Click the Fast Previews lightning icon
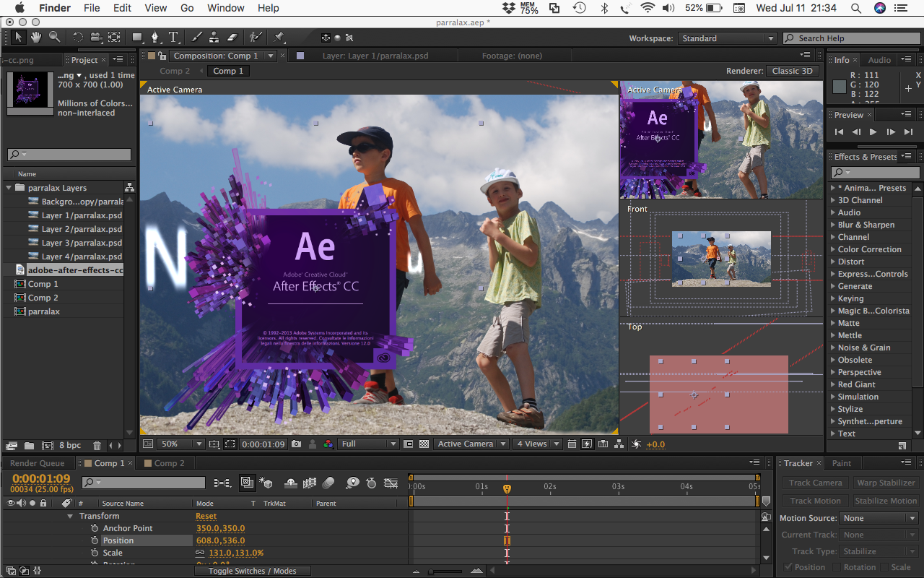The height and width of the screenshot is (578, 924). [587, 444]
